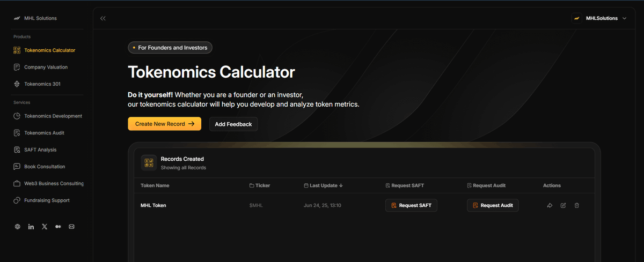
Task: Click the Request Audit column header
Action: (486, 185)
